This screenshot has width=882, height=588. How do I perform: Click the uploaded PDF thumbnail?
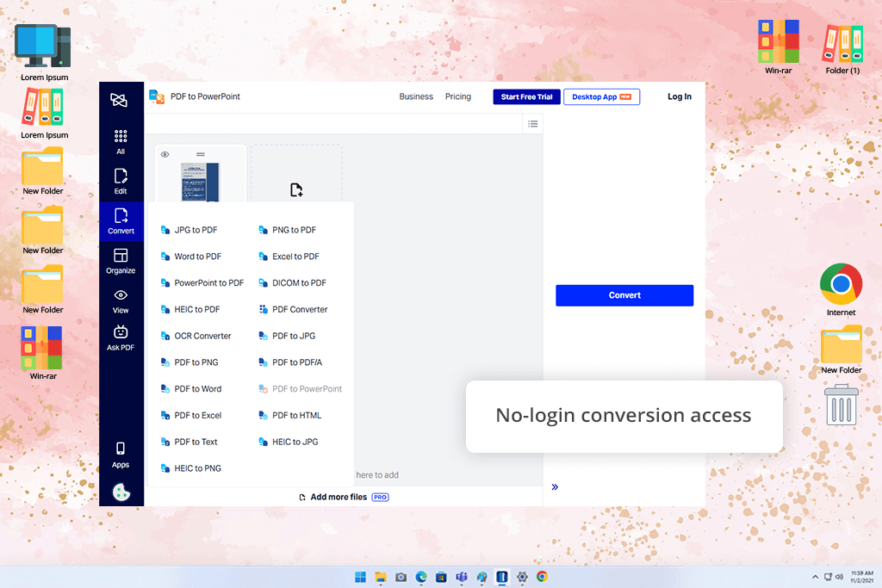point(200,182)
